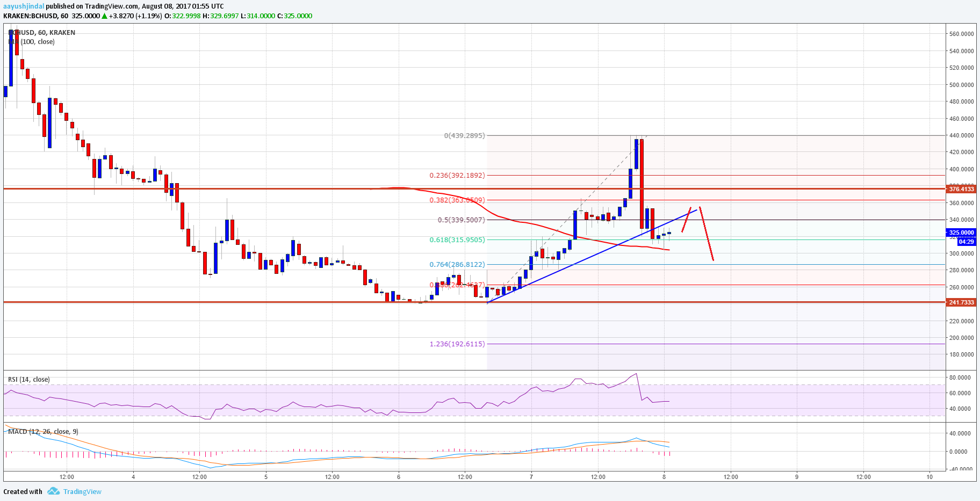Click the green up-arrow price change indicator
Image resolution: width=980 pixels, height=501 pixels.
point(104,16)
